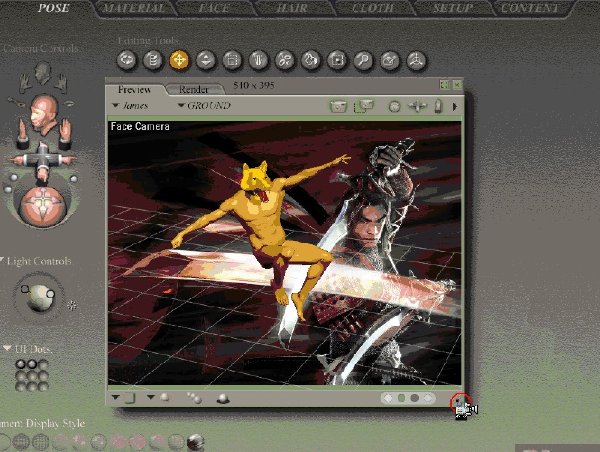
Task: Toggle Depth Cueing three-spheres icon
Action: click(x=194, y=398)
